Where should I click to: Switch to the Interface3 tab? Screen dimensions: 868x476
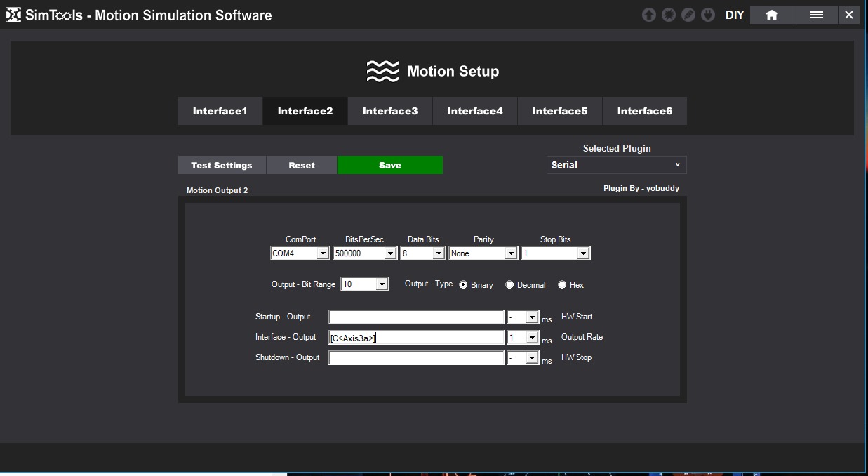click(x=390, y=111)
